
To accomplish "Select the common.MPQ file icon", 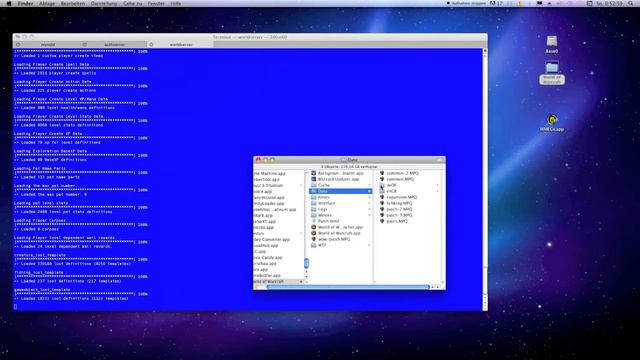I will click(382, 179).
